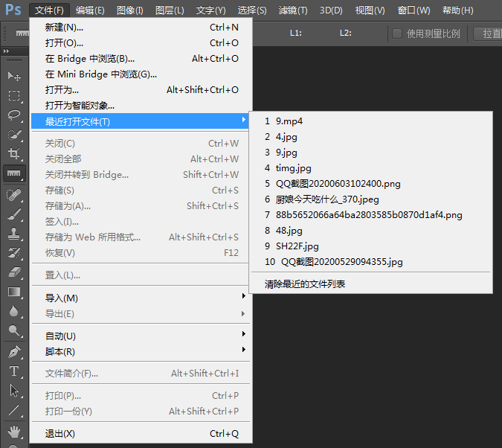Expand the 脚本(R) submenu
502x448 pixels.
140,351
